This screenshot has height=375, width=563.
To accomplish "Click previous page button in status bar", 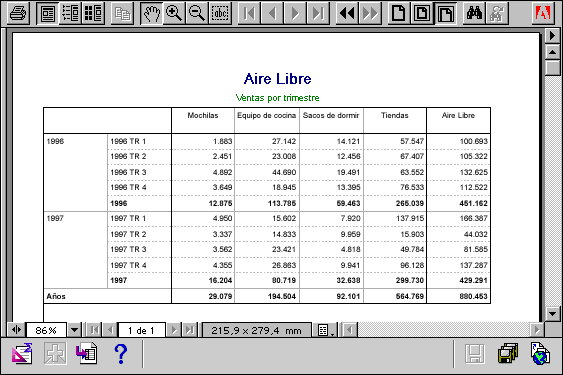I will click(x=110, y=330).
